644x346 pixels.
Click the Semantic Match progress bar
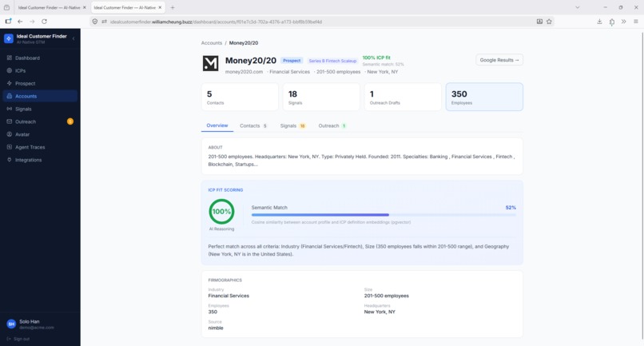[x=384, y=215]
